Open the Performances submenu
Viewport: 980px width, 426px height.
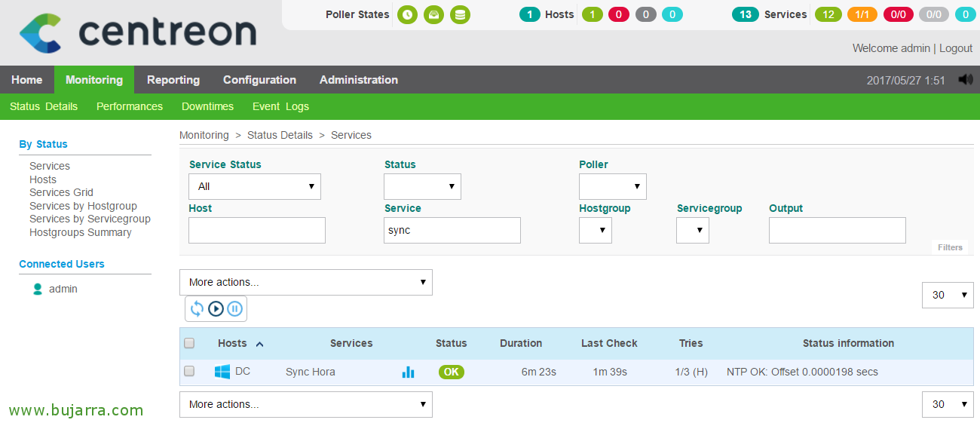[130, 106]
